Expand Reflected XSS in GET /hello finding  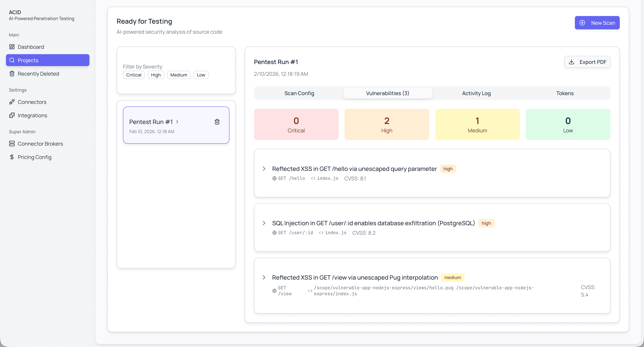tap(264, 169)
